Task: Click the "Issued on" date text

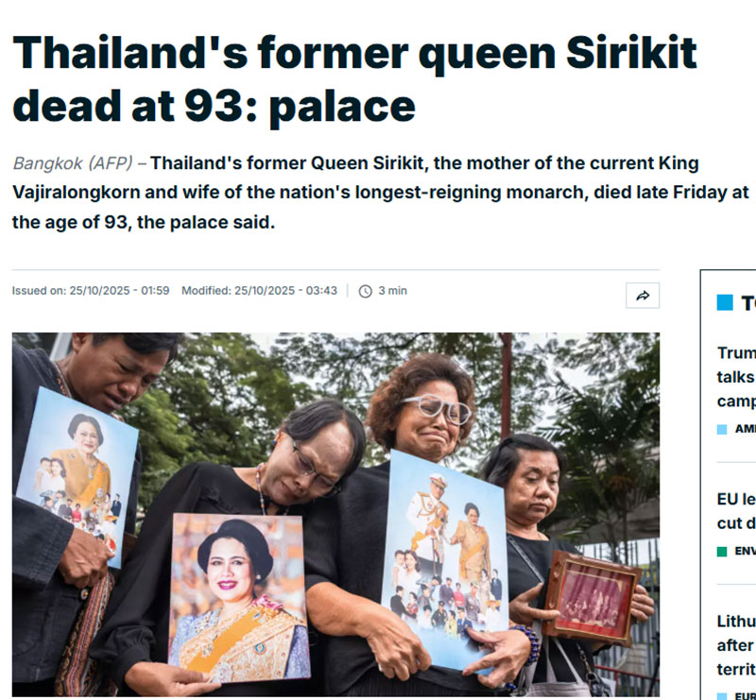Action: (x=91, y=291)
